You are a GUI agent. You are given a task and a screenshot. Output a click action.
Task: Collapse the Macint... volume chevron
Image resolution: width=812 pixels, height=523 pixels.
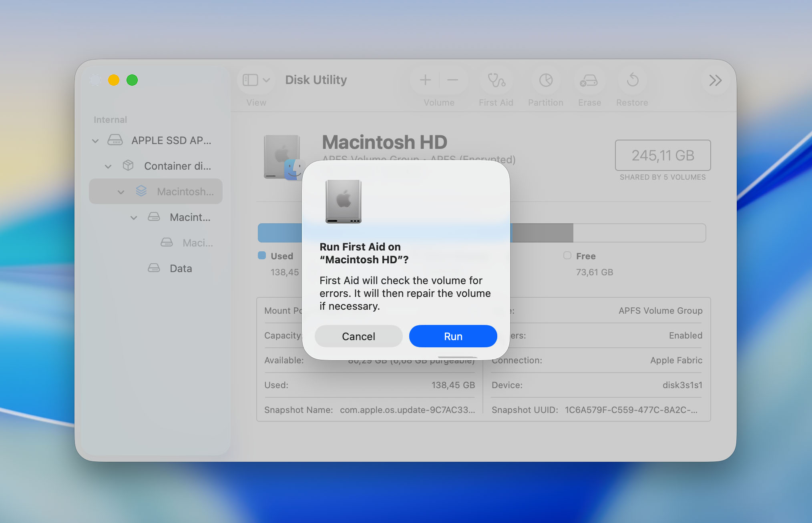134,218
